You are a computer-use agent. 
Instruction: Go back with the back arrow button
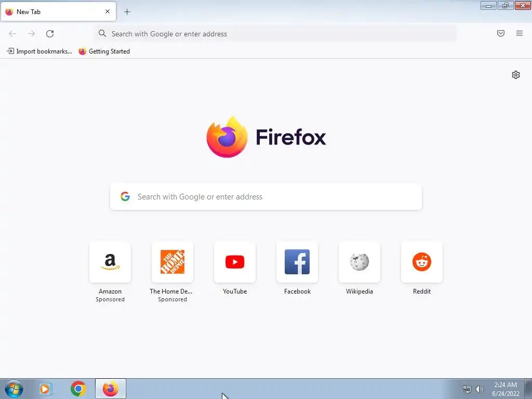tap(12, 34)
